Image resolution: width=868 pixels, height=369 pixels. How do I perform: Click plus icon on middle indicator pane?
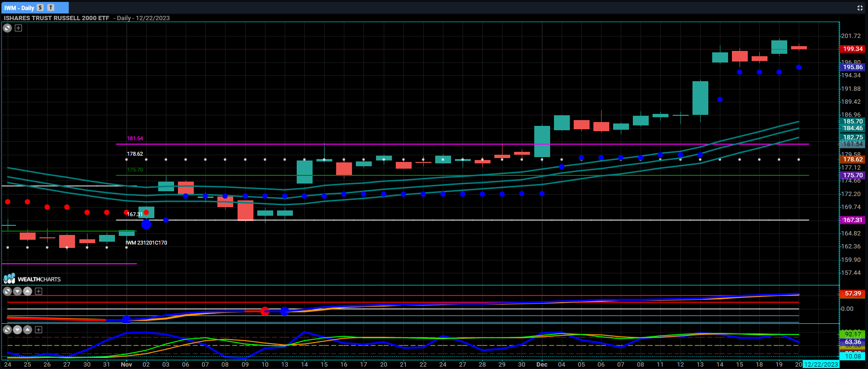[x=39, y=291]
